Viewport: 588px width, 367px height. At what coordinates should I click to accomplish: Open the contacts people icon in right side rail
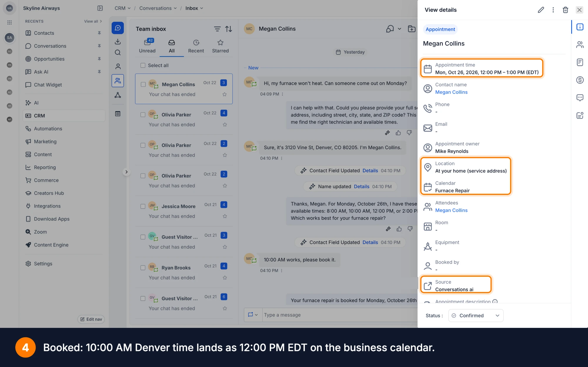(x=580, y=45)
